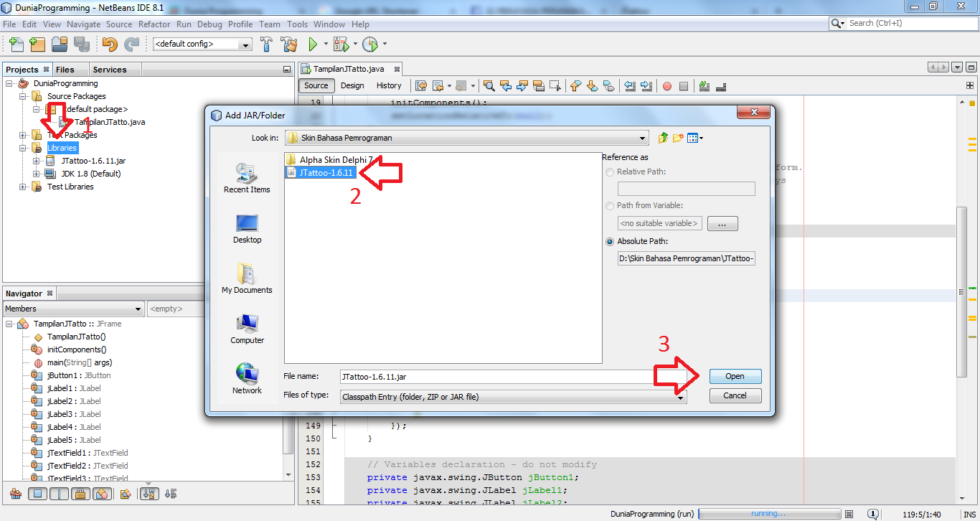The width and height of the screenshot is (980, 521).
Task: Open the Navigate menu
Action: 84,24
